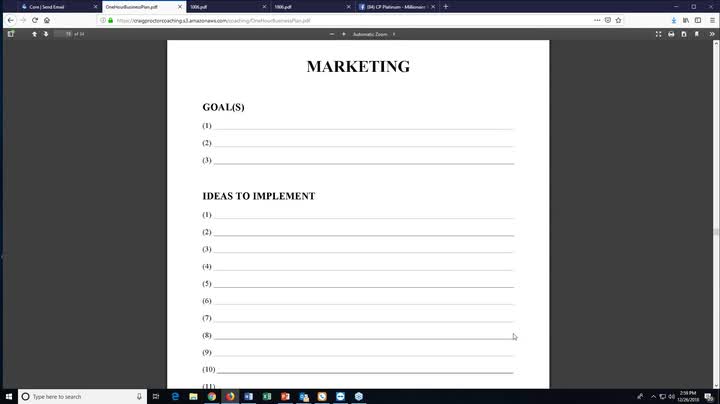Screen dimensions: 720x404
Task: Zoom in the PDF document
Action: click(x=343, y=34)
